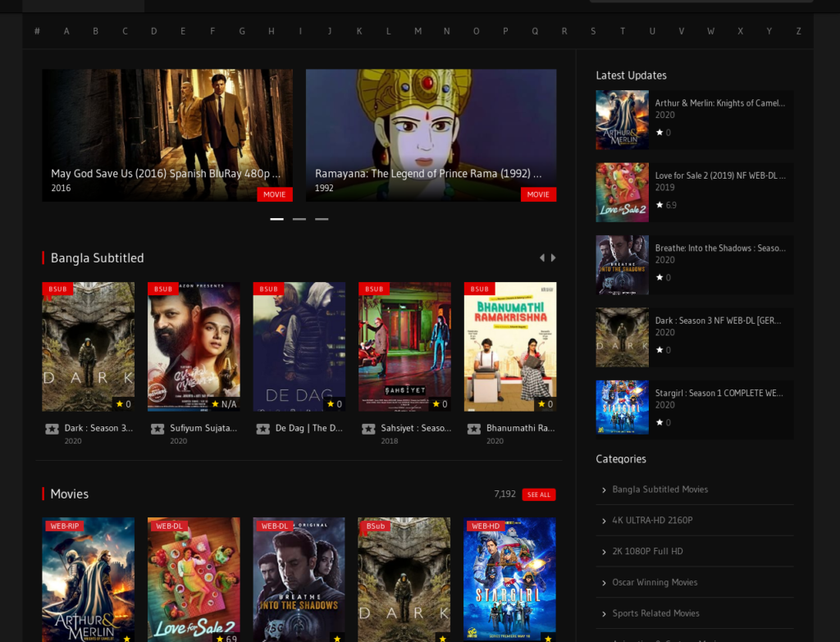
Task: Select second carousel slide indicator
Action: click(299, 219)
